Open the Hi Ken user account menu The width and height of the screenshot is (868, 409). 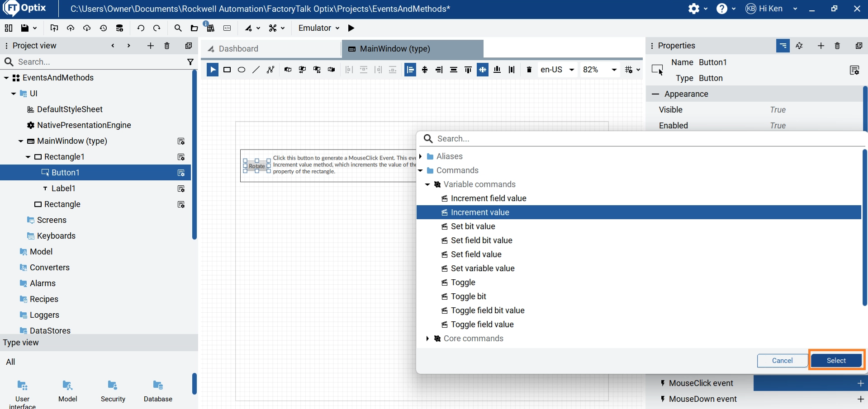point(771,9)
